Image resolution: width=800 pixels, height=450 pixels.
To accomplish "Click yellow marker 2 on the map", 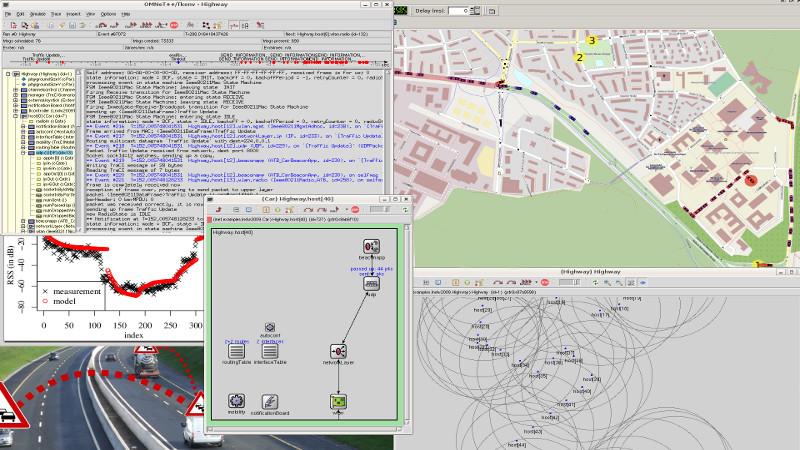I will point(579,58).
